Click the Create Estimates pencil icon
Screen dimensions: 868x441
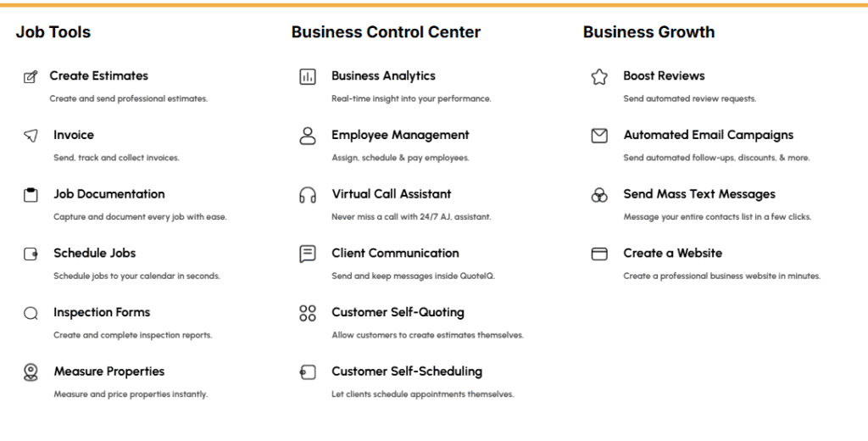click(31, 77)
